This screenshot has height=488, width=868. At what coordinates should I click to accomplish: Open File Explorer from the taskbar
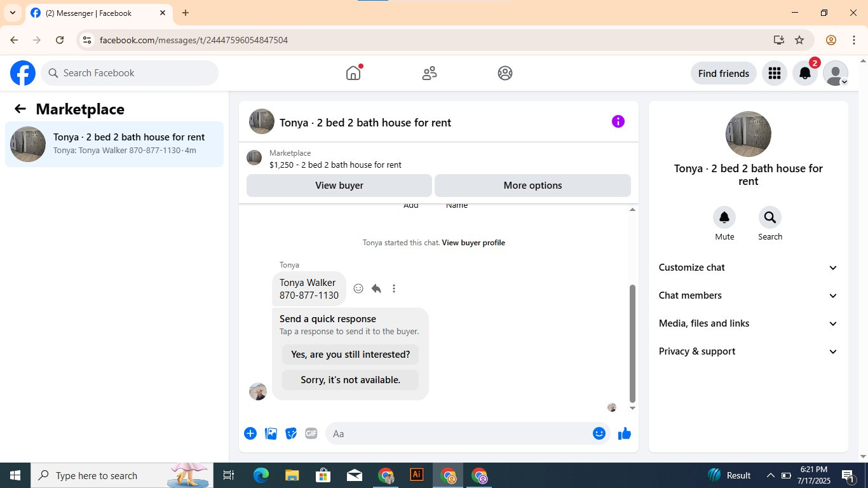(292, 475)
